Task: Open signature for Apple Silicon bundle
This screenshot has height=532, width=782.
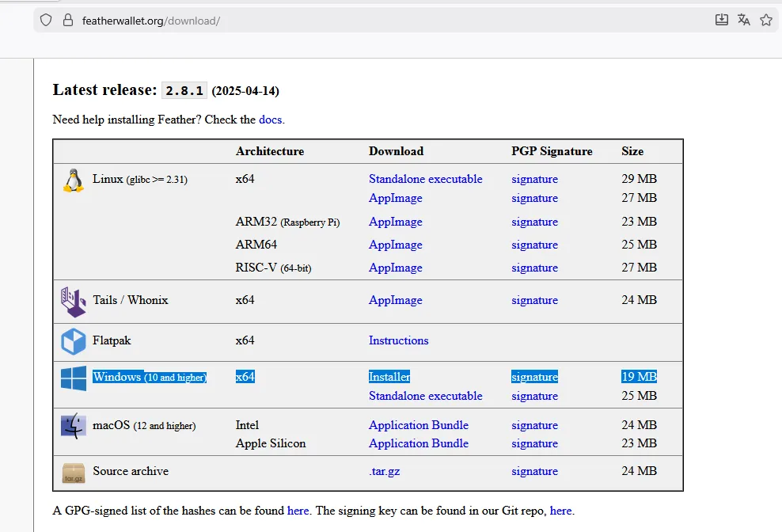Action: tap(534, 443)
